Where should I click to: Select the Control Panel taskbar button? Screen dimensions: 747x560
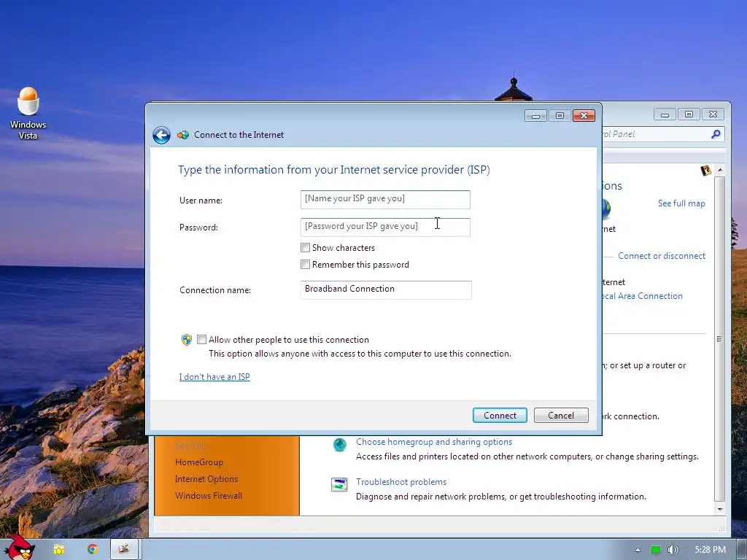pyautogui.click(x=124, y=549)
